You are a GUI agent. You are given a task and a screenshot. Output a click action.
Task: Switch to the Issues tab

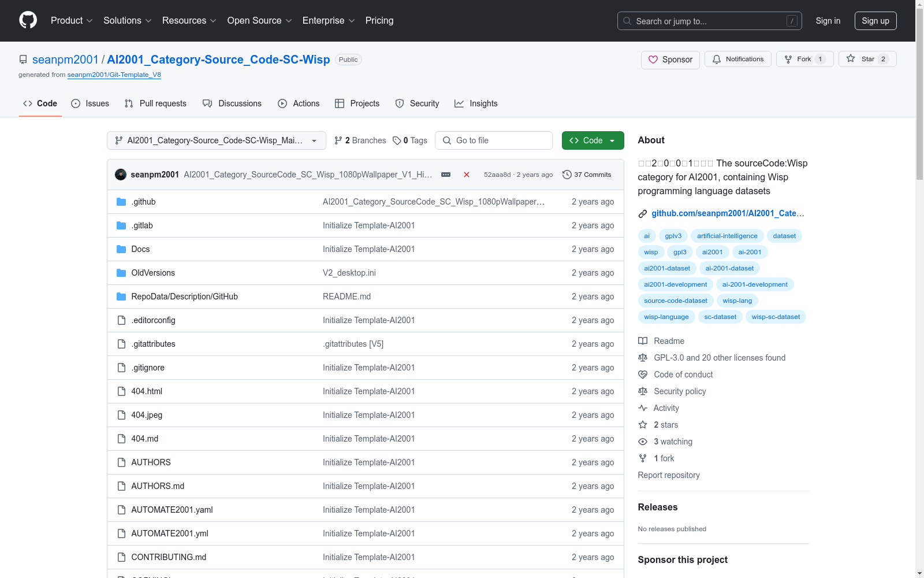click(x=90, y=103)
